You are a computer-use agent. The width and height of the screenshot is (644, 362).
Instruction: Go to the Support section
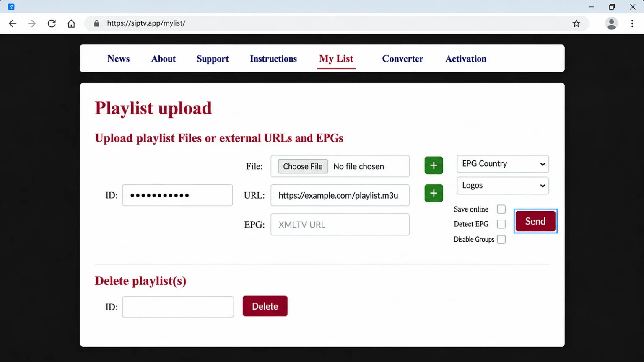coord(213,59)
